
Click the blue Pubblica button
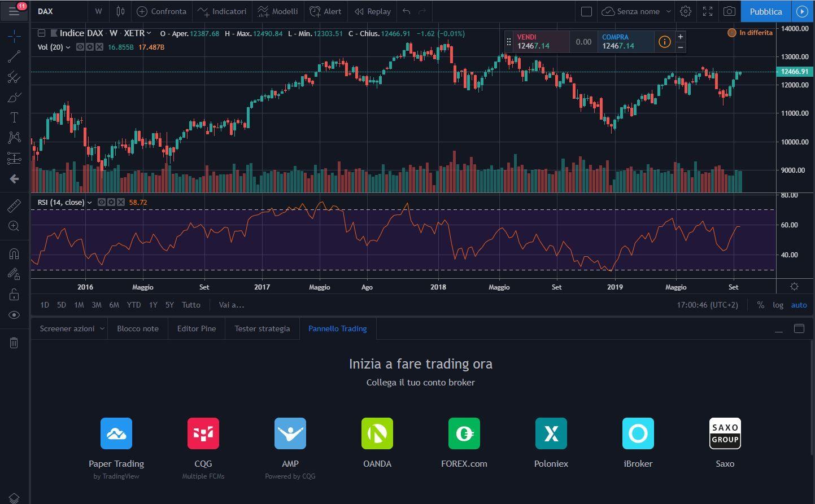pos(765,11)
